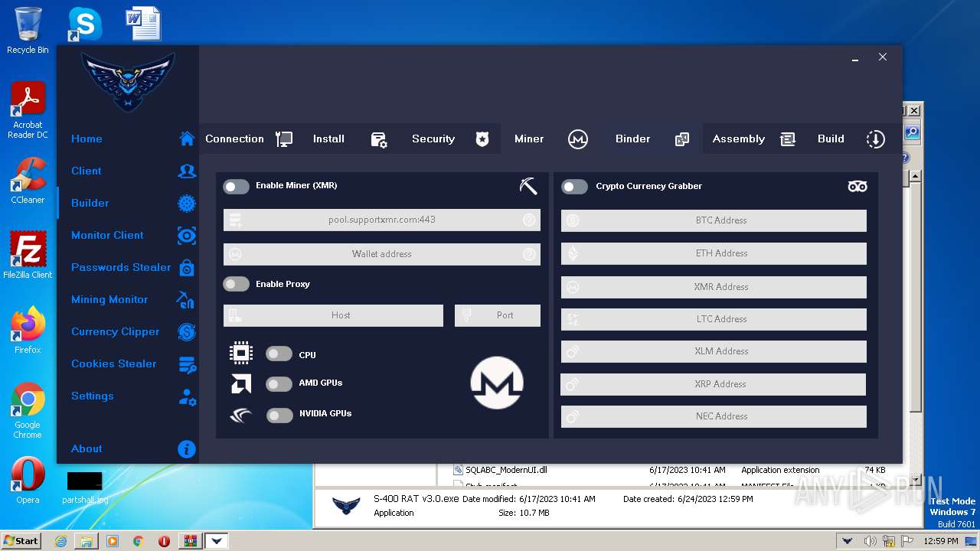Click the Monitor Client eye icon

click(187, 235)
